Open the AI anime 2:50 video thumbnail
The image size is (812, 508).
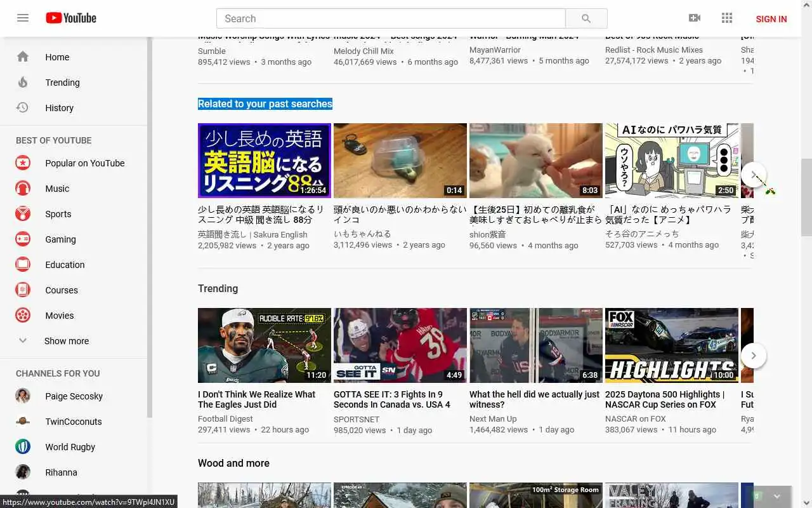pos(672,161)
